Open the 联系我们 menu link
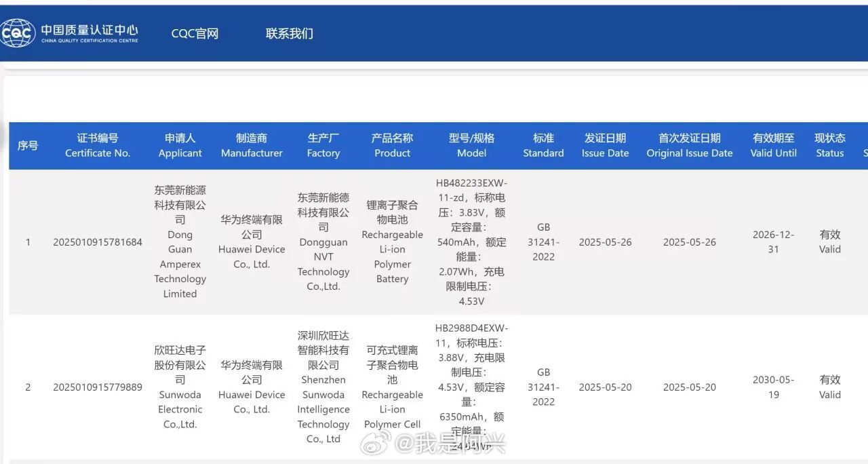 290,33
